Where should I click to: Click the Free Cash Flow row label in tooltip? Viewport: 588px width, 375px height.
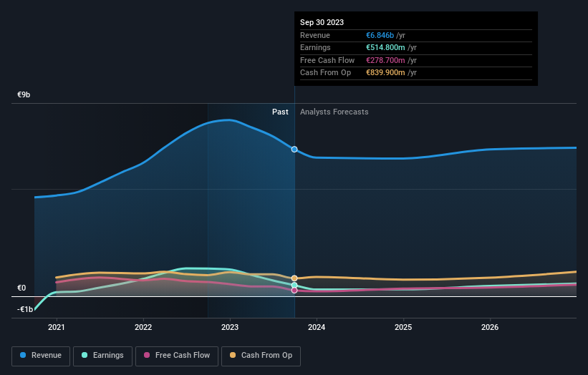pyautogui.click(x=327, y=60)
